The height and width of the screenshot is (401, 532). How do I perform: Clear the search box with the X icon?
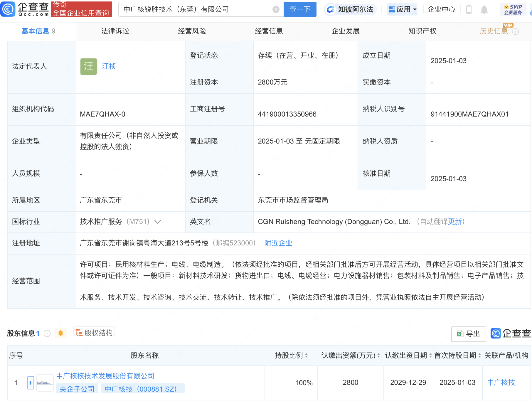pos(276,9)
